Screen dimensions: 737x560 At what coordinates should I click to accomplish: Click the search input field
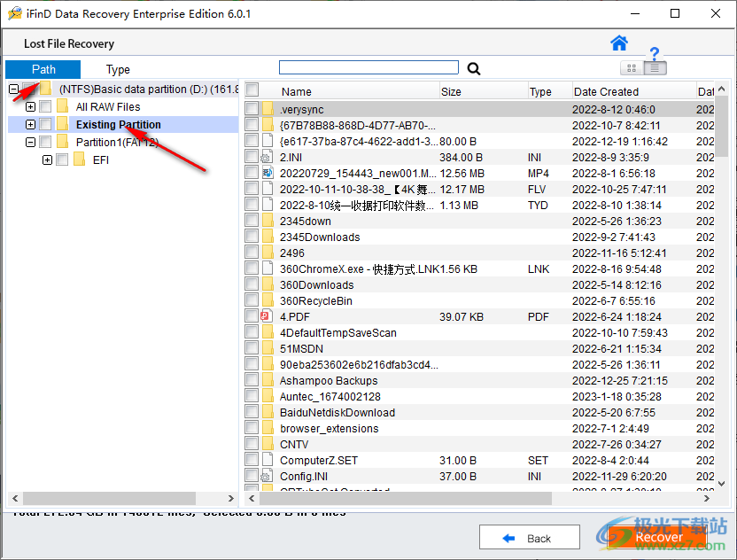pyautogui.click(x=368, y=67)
